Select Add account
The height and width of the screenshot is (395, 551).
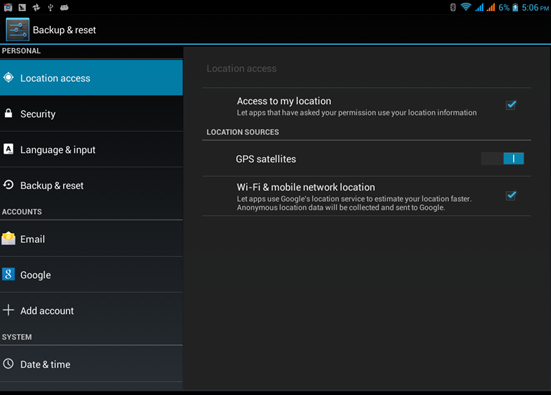[91, 311]
